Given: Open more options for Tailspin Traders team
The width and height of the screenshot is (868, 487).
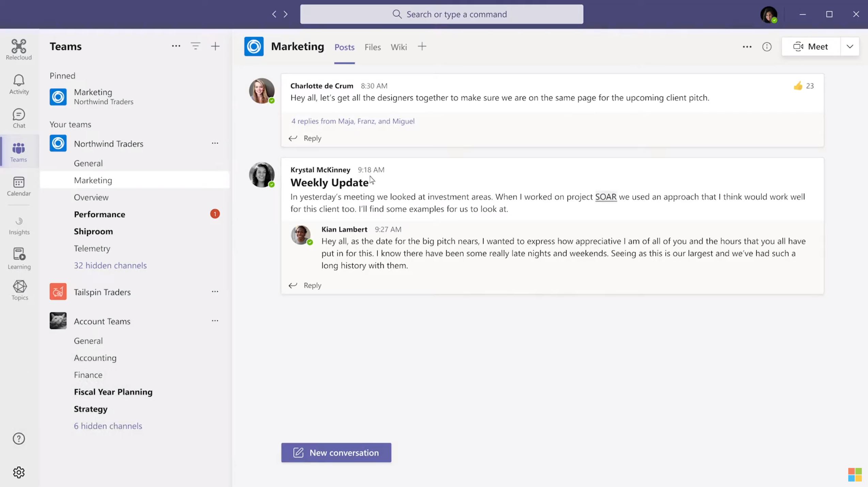Looking at the screenshot, I should point(215,292).
